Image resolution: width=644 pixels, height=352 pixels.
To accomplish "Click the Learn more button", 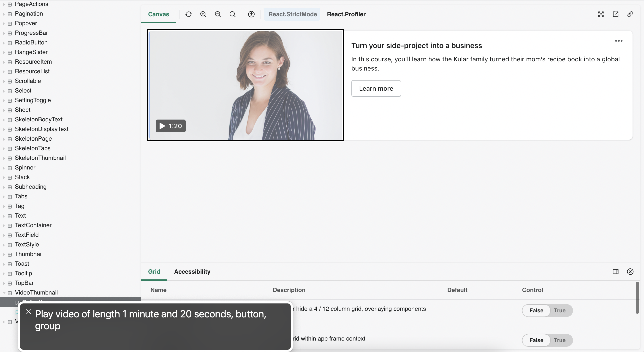I will coord(376,88).
